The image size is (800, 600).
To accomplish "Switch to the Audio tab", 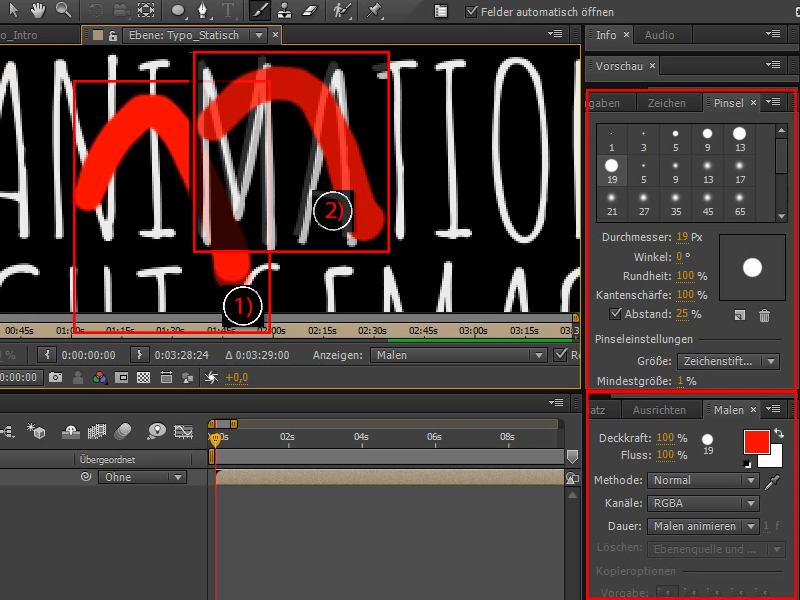I will (660, 35).
